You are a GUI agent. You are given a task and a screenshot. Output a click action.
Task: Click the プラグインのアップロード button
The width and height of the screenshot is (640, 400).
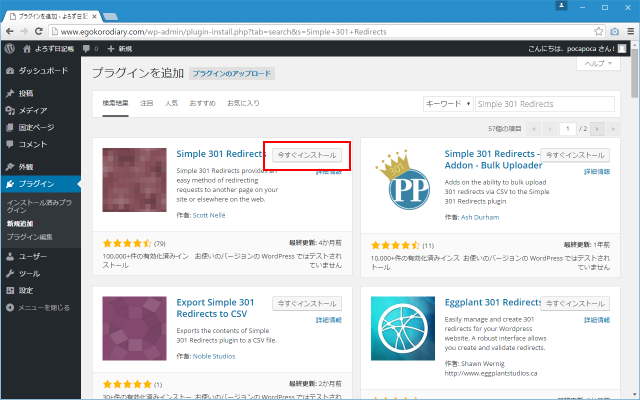point(232,74)
